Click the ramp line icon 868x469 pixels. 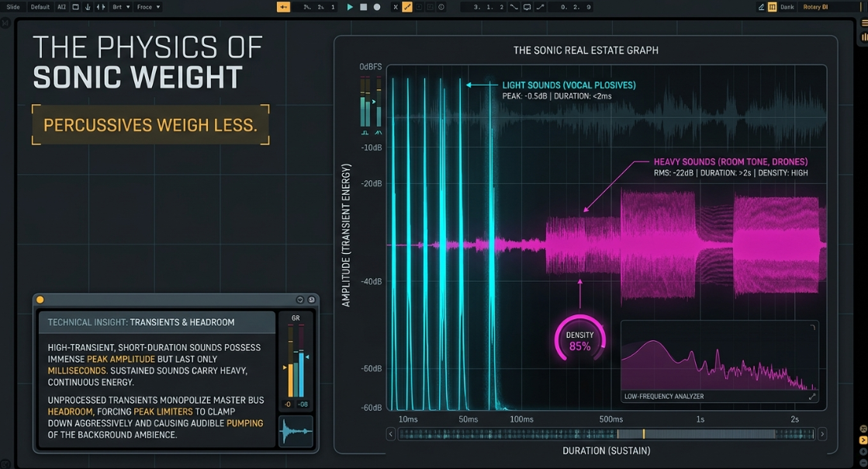(541, 7)
